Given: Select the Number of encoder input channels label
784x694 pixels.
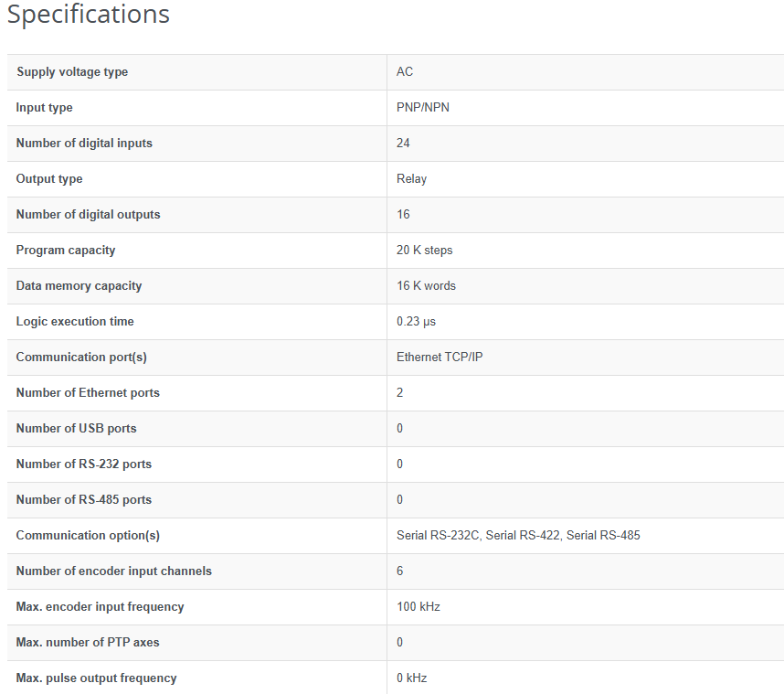Looking at the screenshot, I should (113, 571).
